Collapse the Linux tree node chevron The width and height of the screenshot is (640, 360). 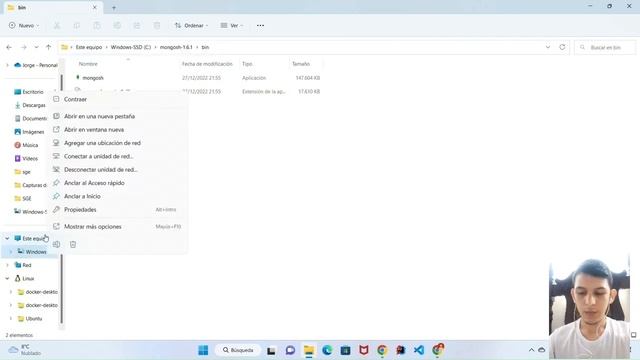click(x=7, y=279)
